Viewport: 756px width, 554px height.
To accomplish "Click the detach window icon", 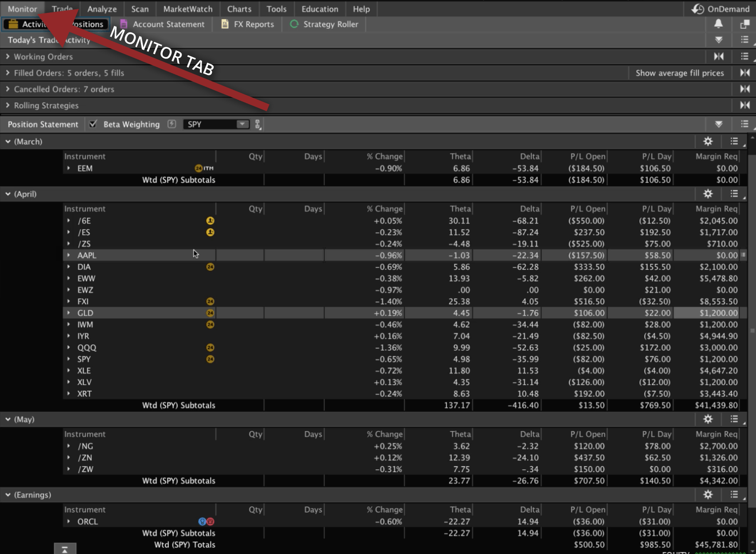I will tap(744, 24).
